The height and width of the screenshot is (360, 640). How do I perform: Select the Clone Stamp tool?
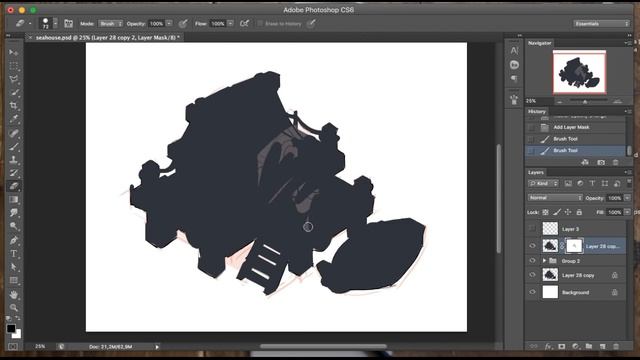(13, 160)
